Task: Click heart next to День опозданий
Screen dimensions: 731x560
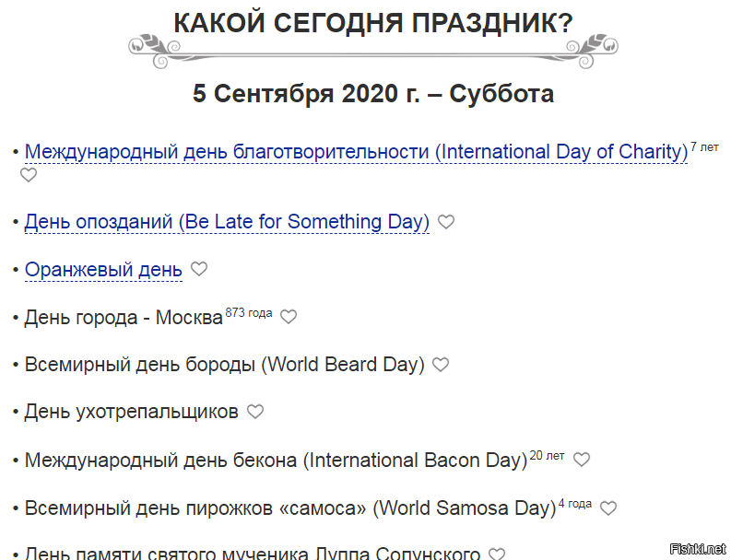Action: coord(446,222)
